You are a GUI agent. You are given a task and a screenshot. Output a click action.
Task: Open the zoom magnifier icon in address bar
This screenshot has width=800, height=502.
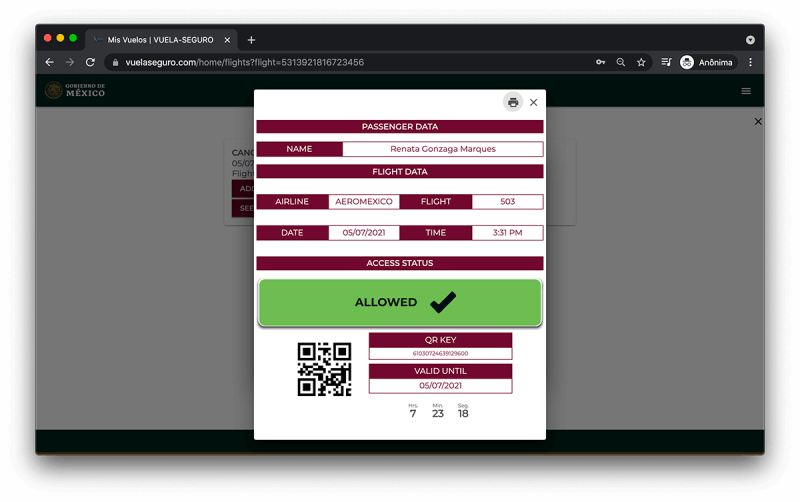point(620,62)
